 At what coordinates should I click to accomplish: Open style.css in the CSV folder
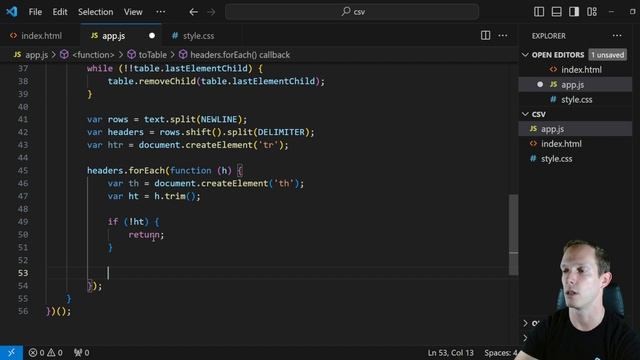(x=556, y=159)
